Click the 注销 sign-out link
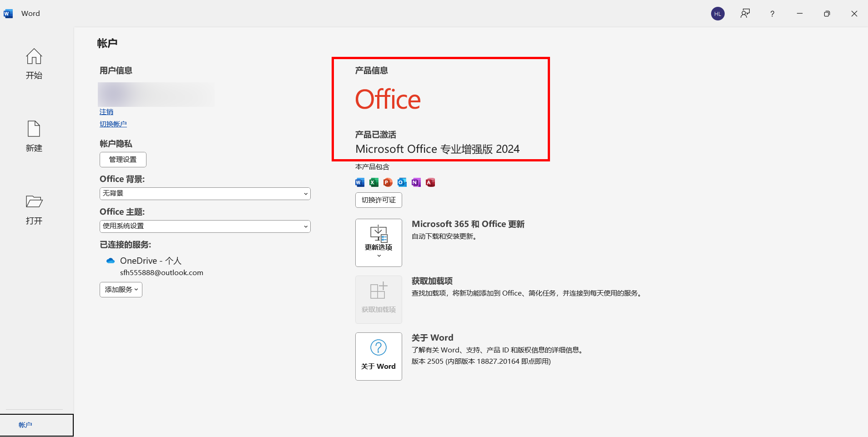868x437 pixels. (106, 112)
